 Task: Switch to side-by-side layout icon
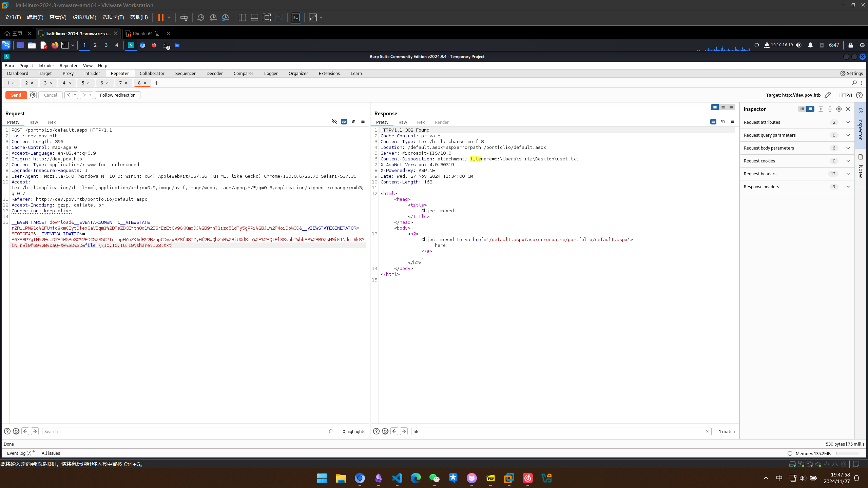click(715, 107)
